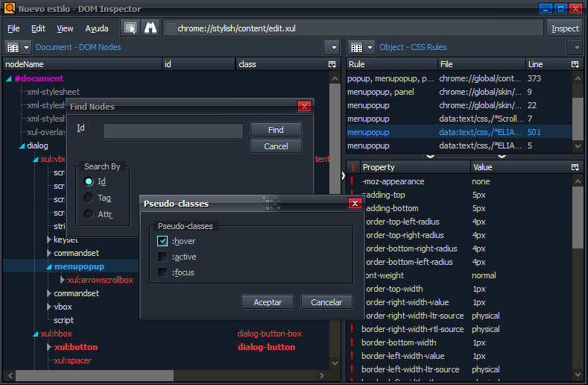The image size is (588, 385).
Task: Uncheck the :hover pseudo-class checkbox
Action: click(162, 241)
